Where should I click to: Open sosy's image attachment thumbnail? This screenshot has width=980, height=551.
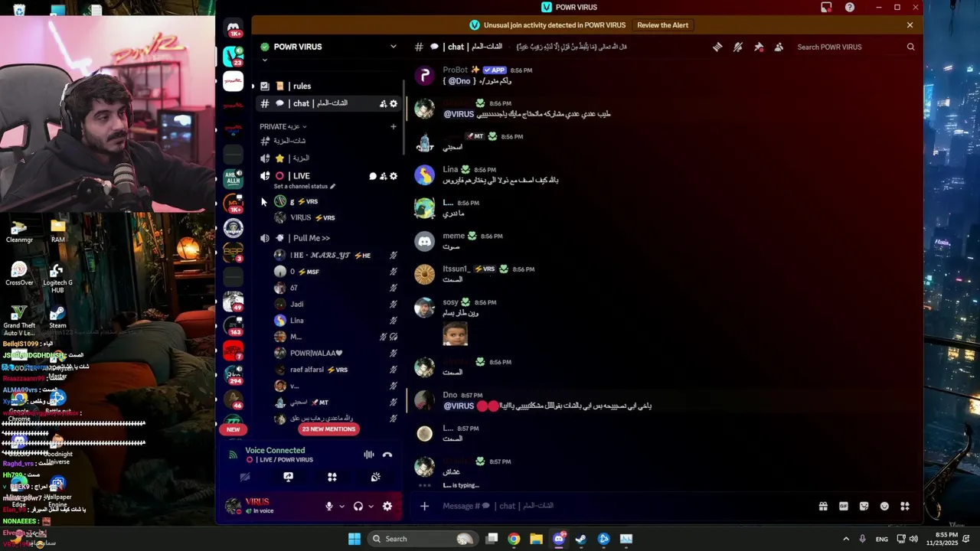(x=455, y=334)
